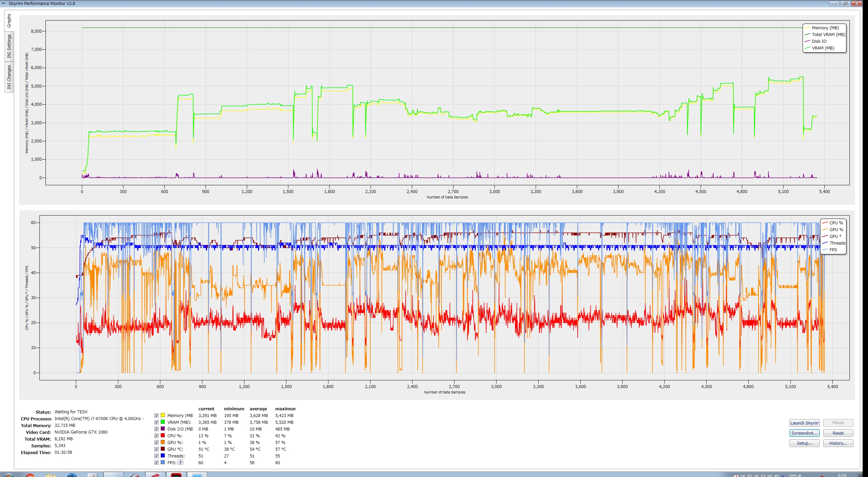Click the Samples value '5,343'

click(60, 445)
